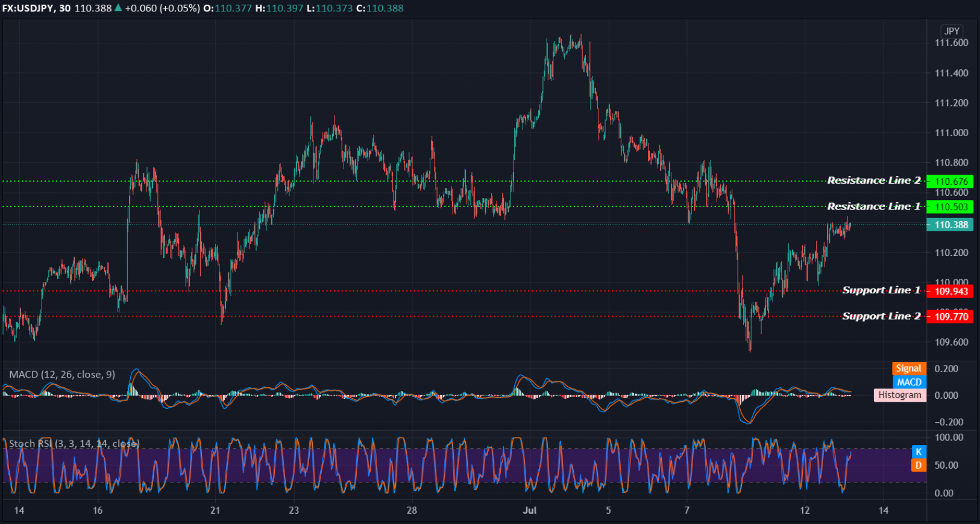The image size is (980, 524).
Task: Click the 12 date label on time axis
Action: tap(805, 510)
